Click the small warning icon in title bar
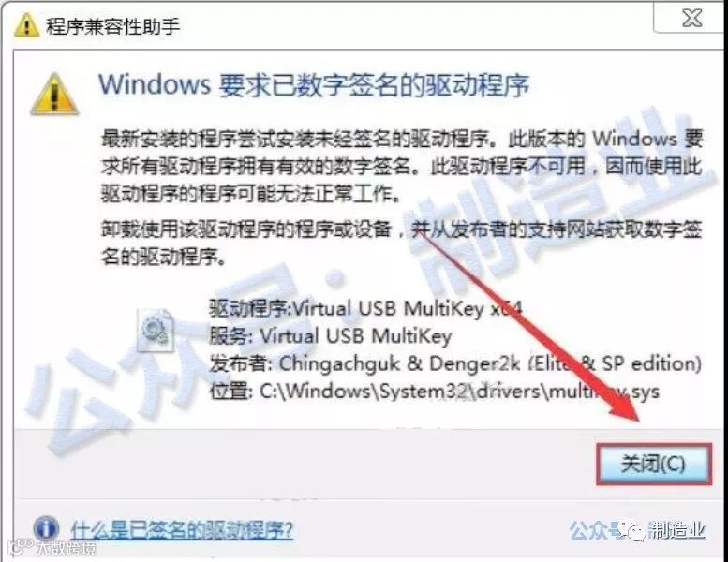This screenshot has height=562, width=728. click(27, 25)
